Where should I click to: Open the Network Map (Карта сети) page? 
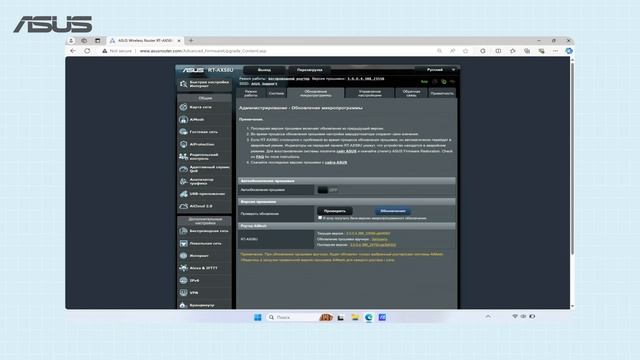204,107
